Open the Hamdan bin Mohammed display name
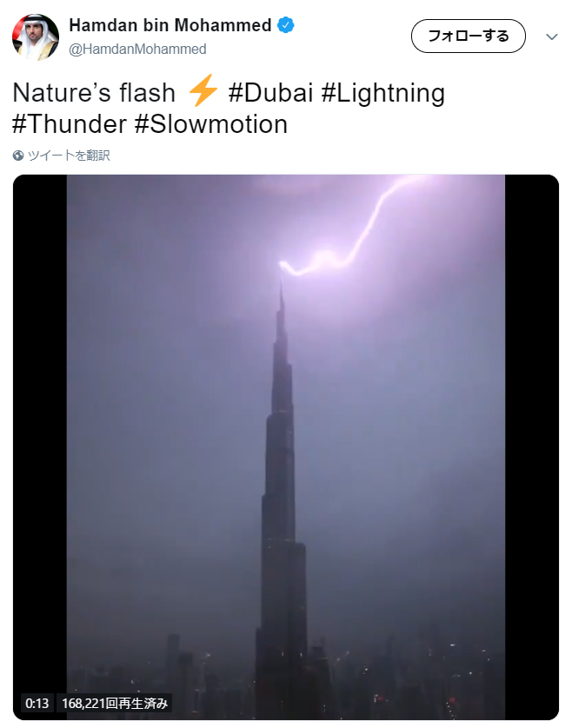Screen dimensions: 572x728 tap(170, 26)
